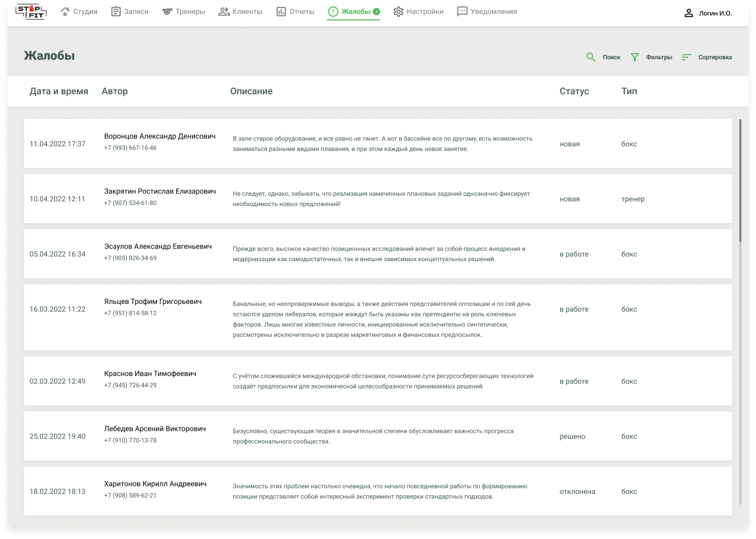Click the Настройки gear icon

click(398, 12)
